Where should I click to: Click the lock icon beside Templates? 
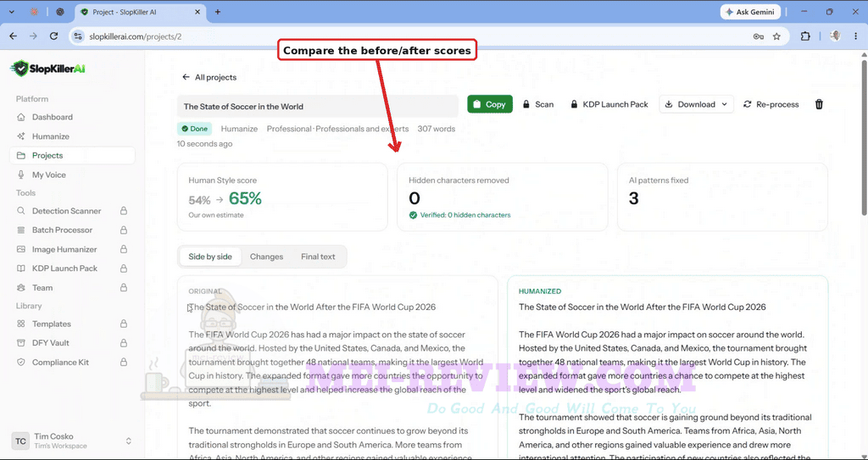[124, 324]
